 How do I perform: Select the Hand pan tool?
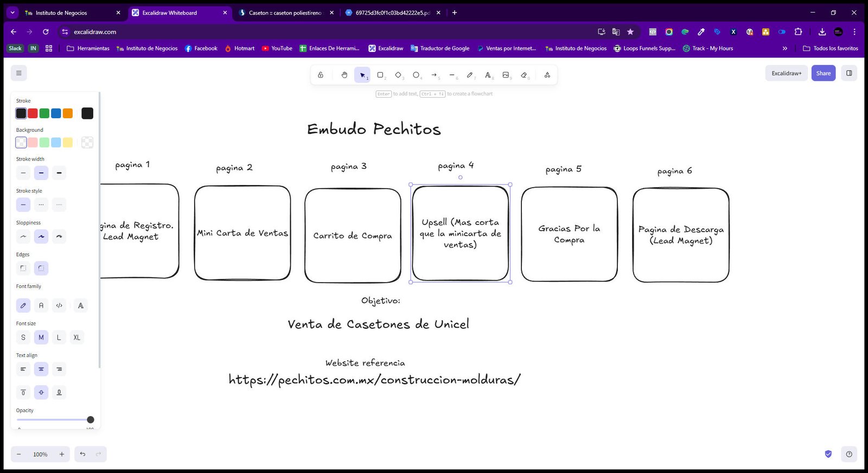point(344,75)
